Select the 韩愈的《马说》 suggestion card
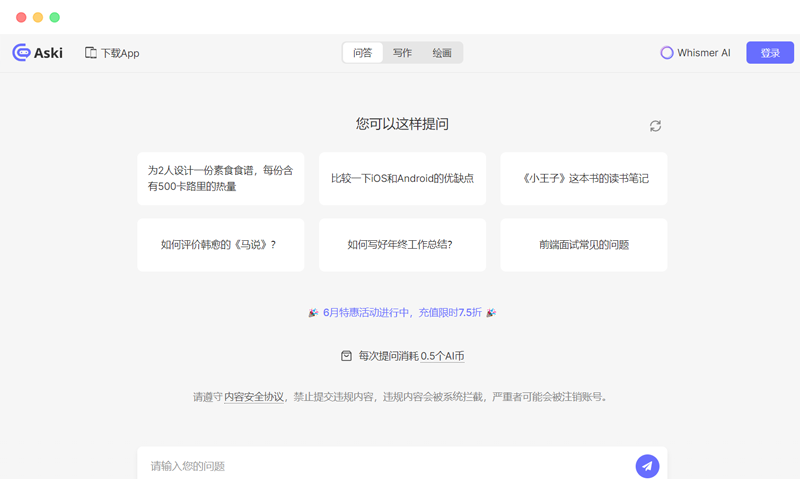The image size is (800, 479). click(x=220, y=245)
